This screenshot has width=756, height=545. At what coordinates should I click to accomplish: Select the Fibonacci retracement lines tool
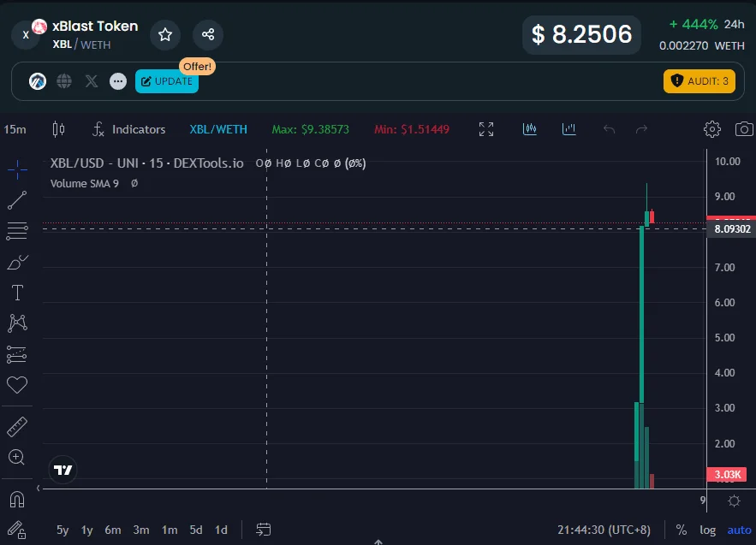pos(17,231)
